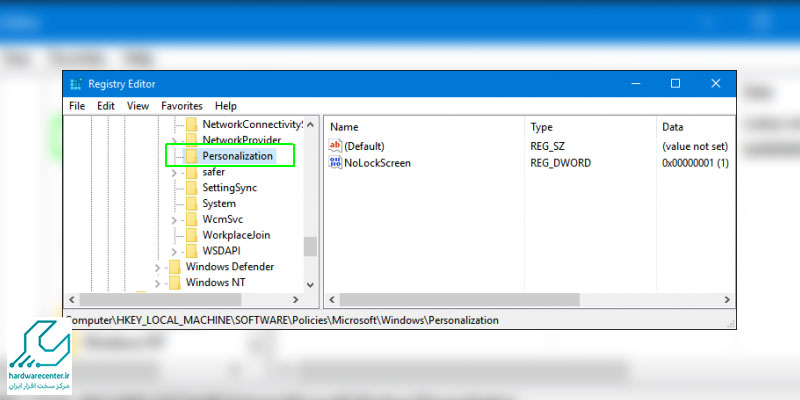The image size is (800, 400).
Task: Select the (Default) string value icon
Action: coord(335,147)
